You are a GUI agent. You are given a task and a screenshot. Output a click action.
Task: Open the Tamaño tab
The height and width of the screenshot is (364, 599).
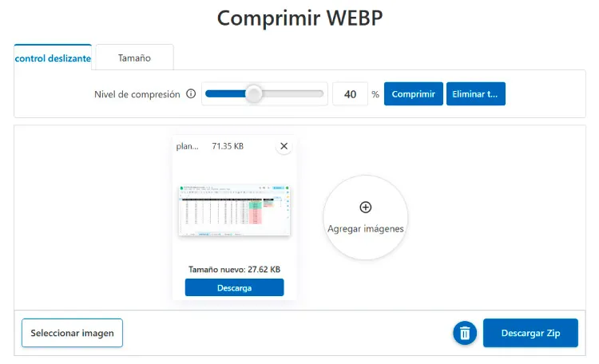pyautogui.click(x=134, y=57)
